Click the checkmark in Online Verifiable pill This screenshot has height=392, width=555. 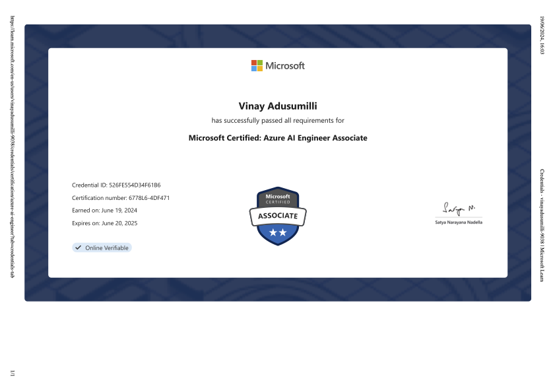coord(79,247)
